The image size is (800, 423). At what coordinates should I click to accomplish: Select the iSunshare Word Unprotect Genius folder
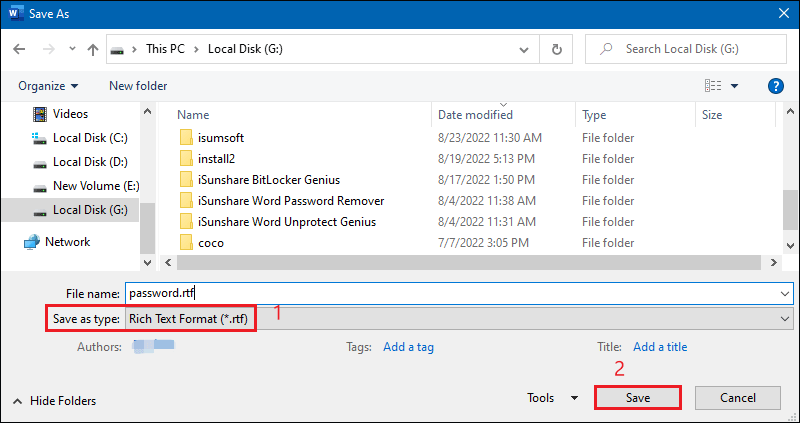pyautogui.click(x=287, y=221)
